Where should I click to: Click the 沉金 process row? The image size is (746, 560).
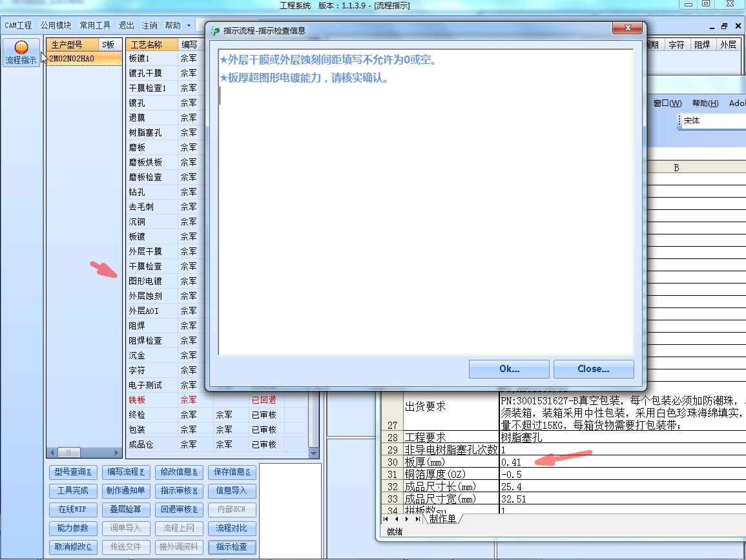(165, 355)
